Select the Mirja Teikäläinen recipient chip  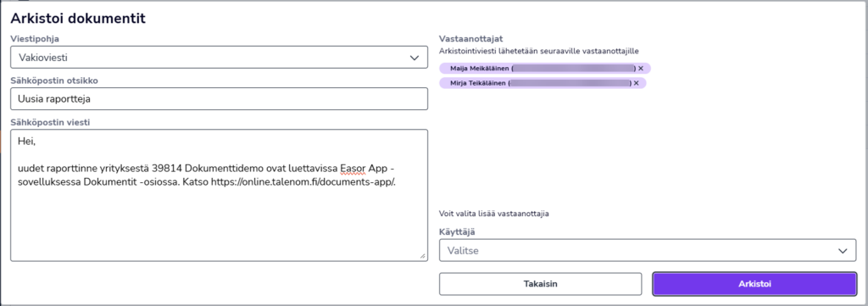click(542, 83)
